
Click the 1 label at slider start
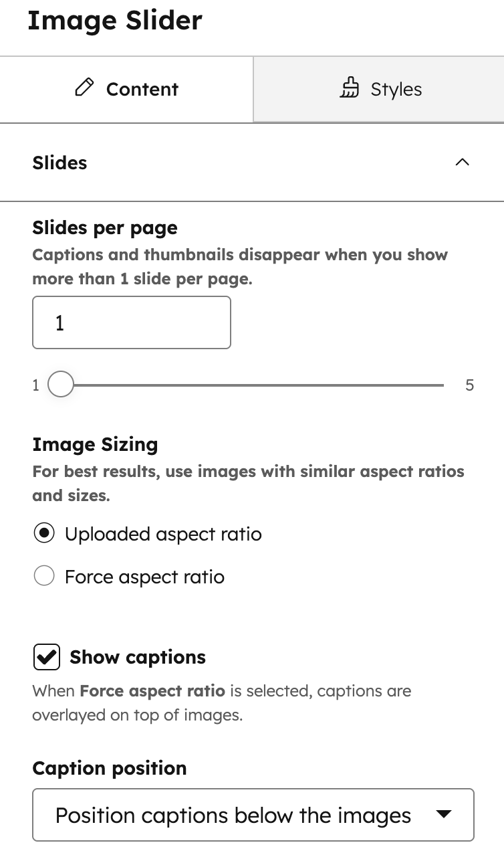pyautogui.click(x=35, y=385)
